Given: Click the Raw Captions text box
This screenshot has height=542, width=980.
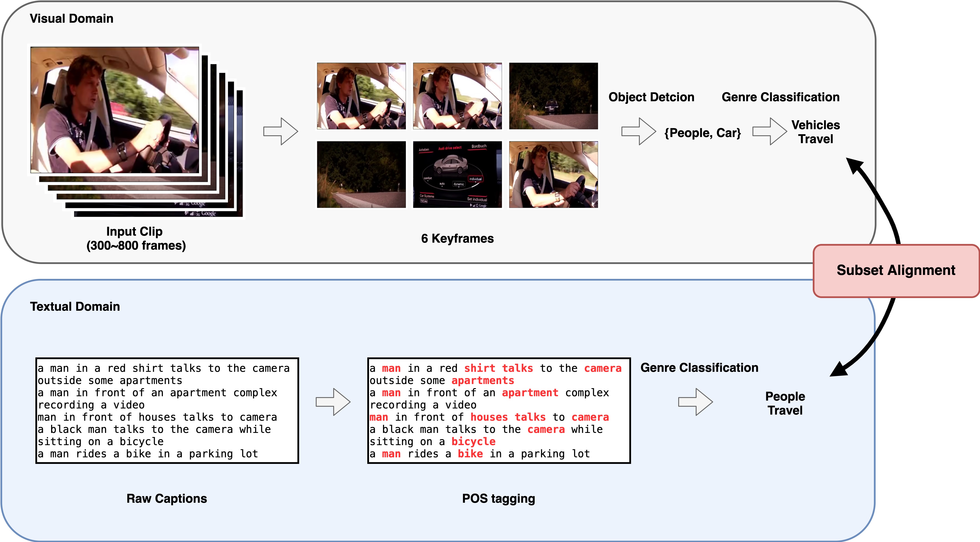Looking at the screenshot, I should (x=167, y=410).
